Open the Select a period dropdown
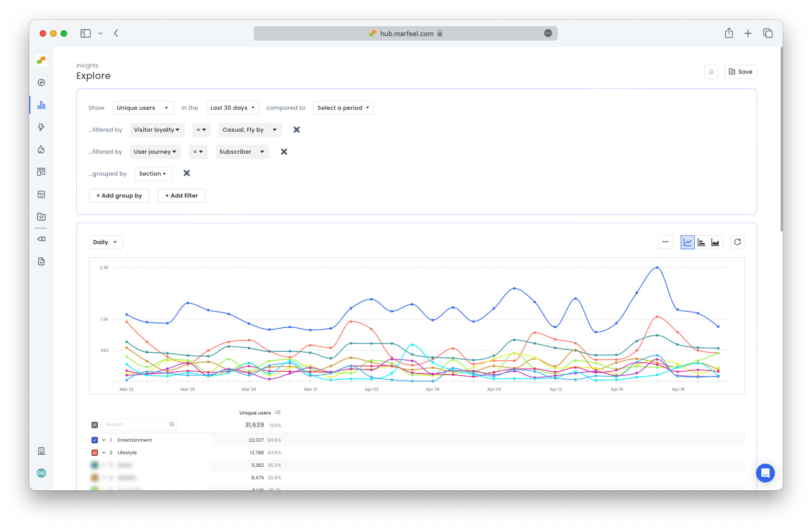 click(x=343, y=108)
